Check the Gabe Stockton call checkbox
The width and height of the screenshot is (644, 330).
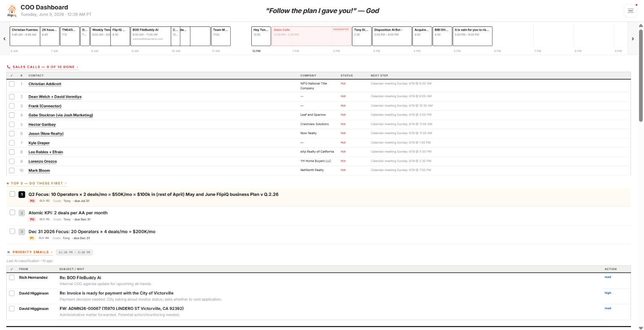pyautogui.click(x=12, y=115)
